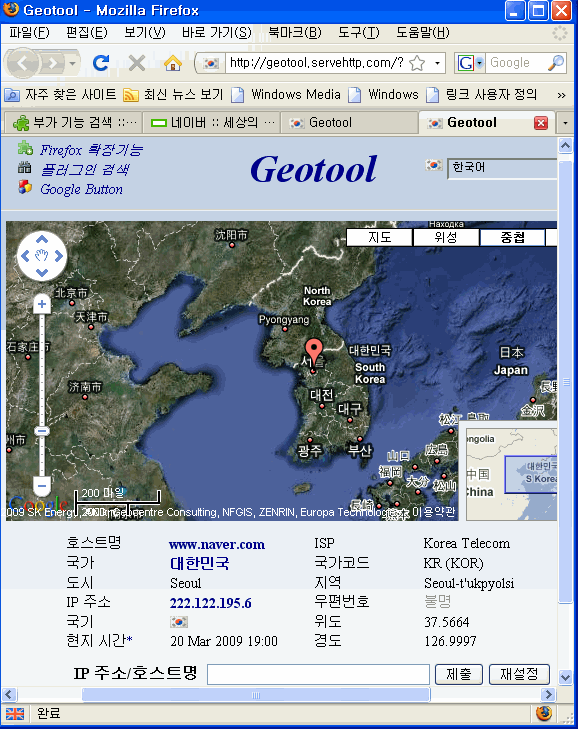Click the browser back arrow button

click(x=21, y=63)
